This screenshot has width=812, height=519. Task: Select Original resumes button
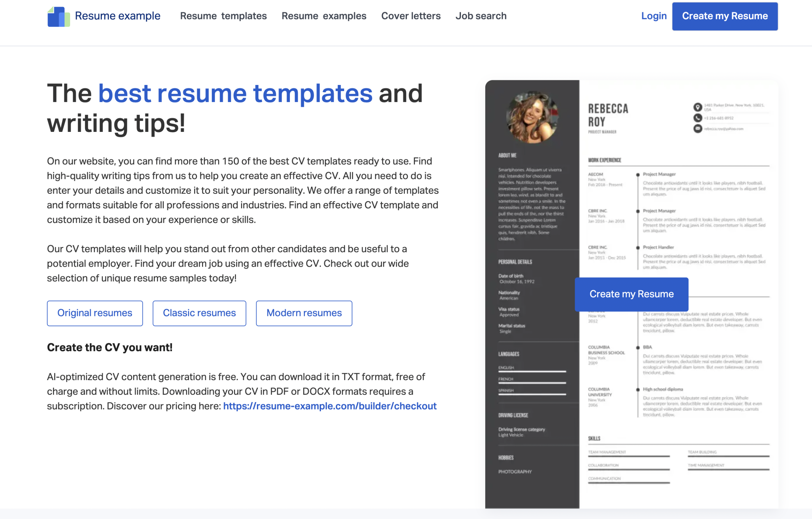95,313
